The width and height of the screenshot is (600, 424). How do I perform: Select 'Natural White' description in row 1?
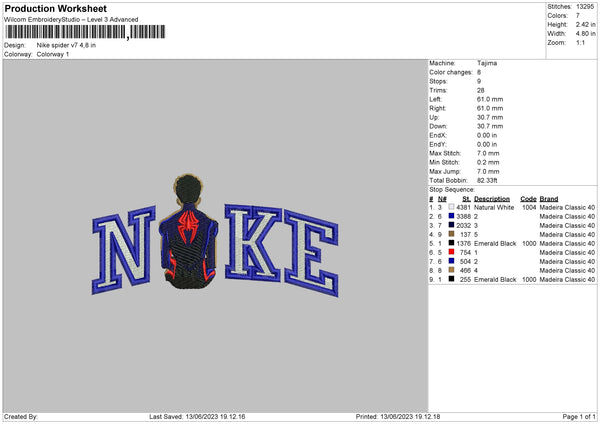(x=494, y=207)
